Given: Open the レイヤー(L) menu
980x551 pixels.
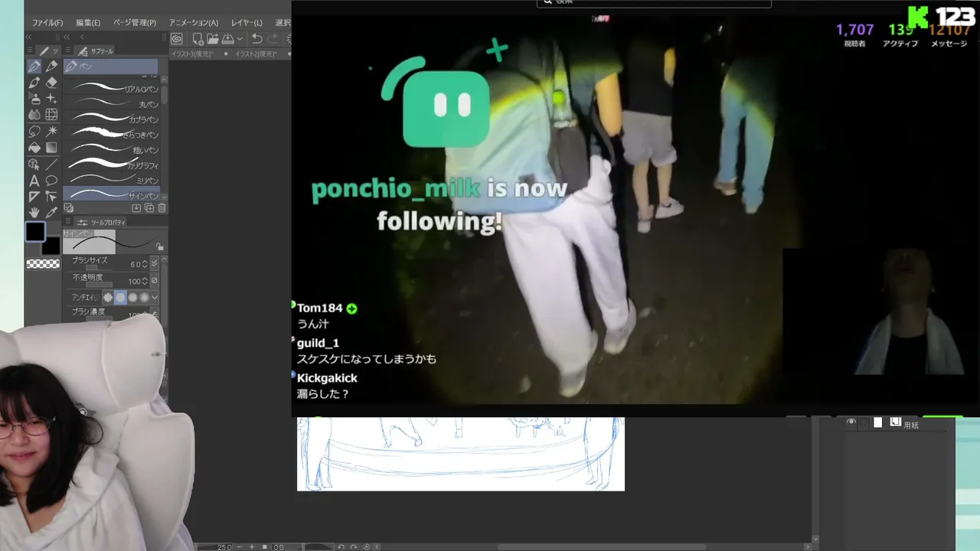Looking at the screenshot, I should point(247,23).
